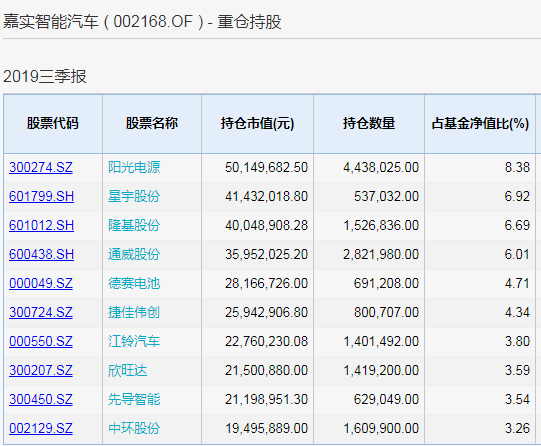Click the 占基金净值比(%) column header
This screenshot has height=446, width=541.
pos(480,123)
